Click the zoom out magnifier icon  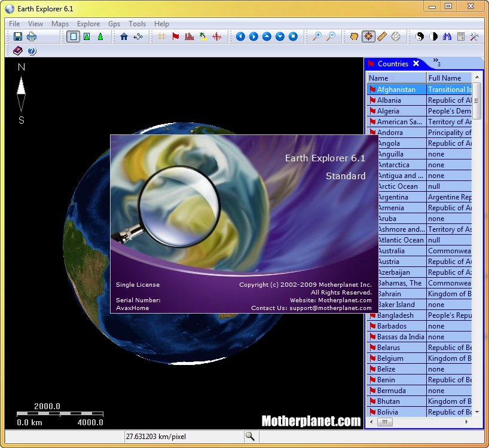[331, 36]
